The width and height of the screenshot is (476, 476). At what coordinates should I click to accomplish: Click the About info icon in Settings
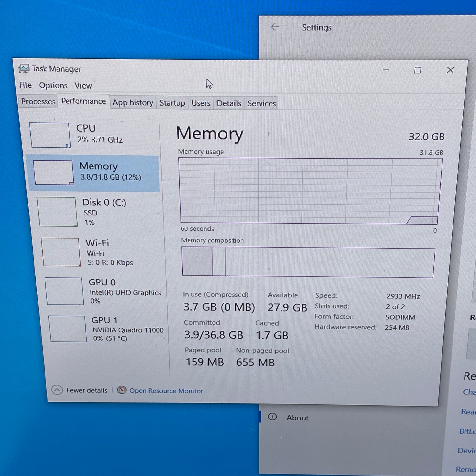coord(272,417)
